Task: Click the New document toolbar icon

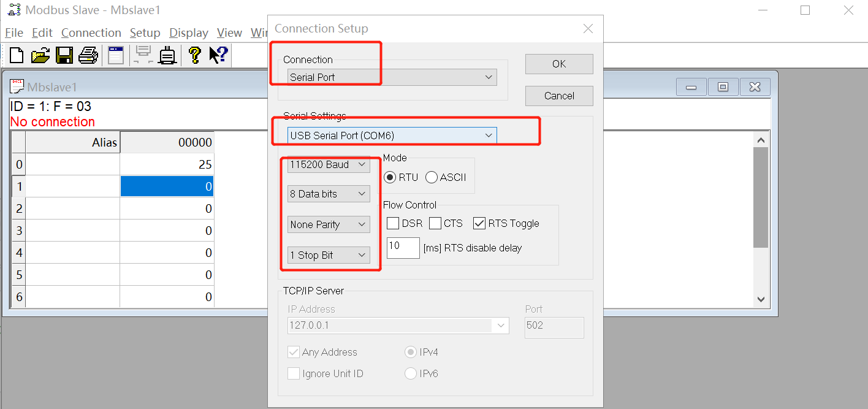Action: pyautogui.click(x=17, y=55)
